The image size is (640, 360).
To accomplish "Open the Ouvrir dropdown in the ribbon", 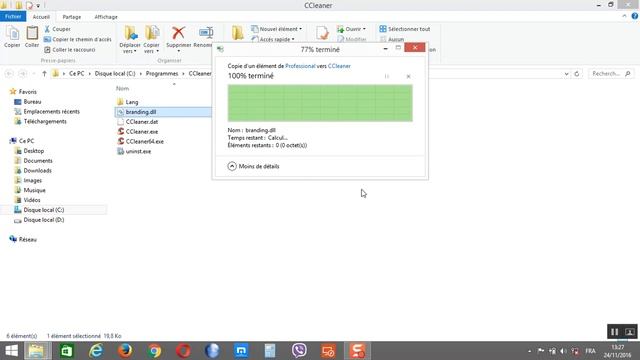I will click(x=351, y=29).
